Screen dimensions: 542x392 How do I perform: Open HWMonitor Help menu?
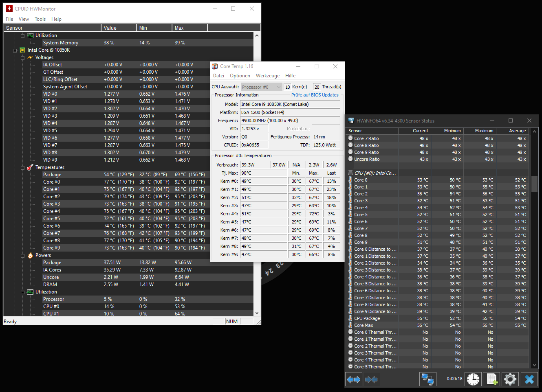click(x=56, y=19)
